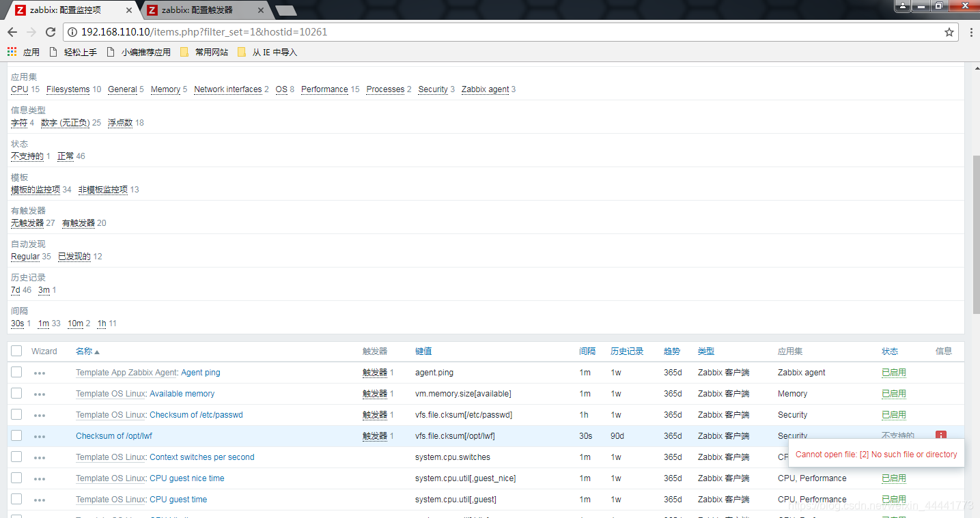Click the Chrome user profile icon
The image size is (980, 518).
tap(903, 5)
